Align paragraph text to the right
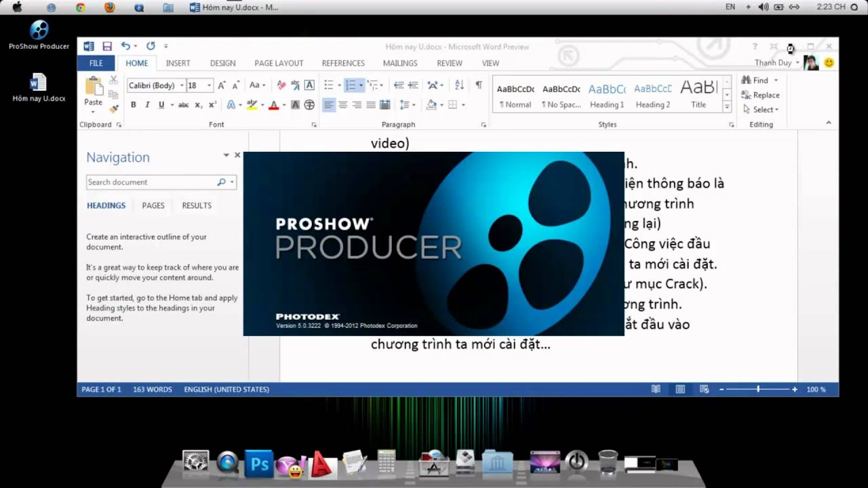Image resolution: width=868 pixels, height=488 pixels. click(357, 105)
